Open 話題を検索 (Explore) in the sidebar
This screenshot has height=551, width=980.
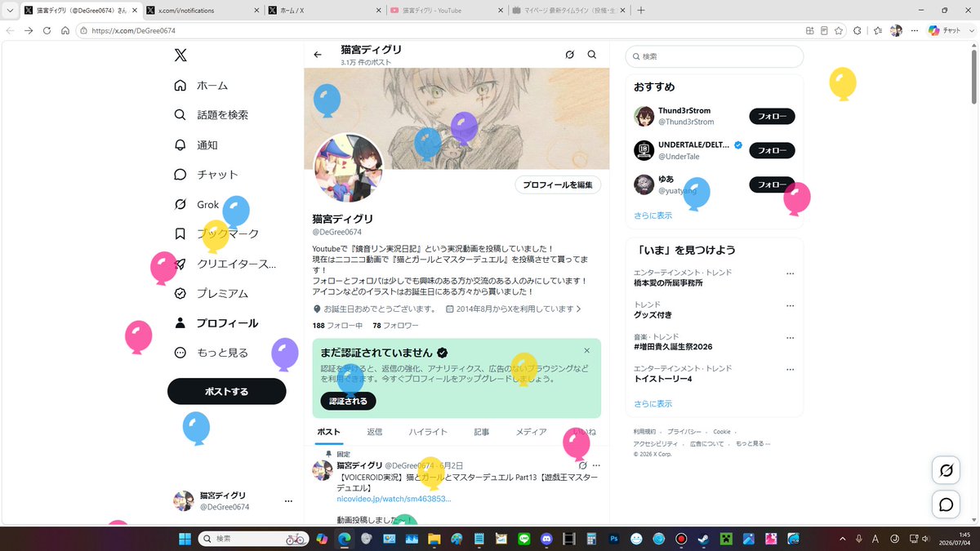tap(212, 115)
